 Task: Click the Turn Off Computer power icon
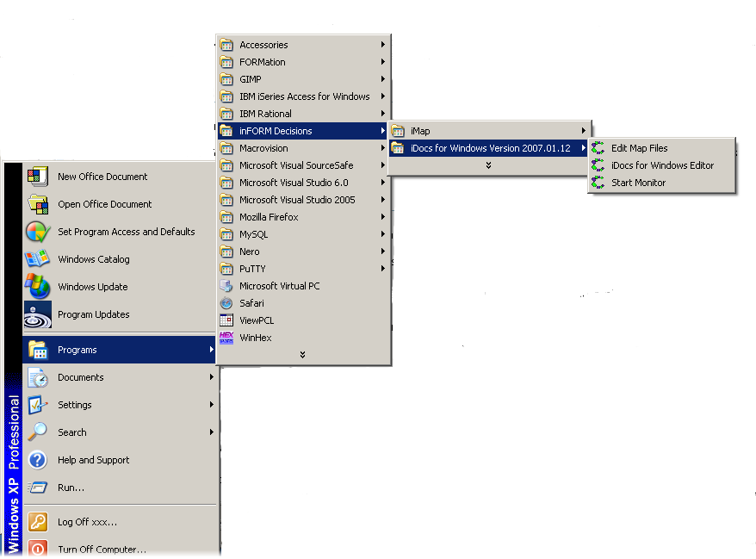[38, 549]
